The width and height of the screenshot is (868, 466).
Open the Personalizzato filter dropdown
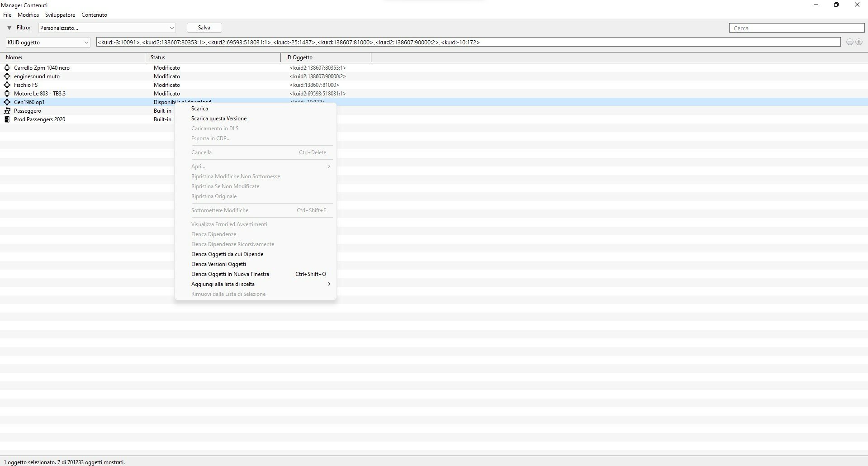[107, 28]
